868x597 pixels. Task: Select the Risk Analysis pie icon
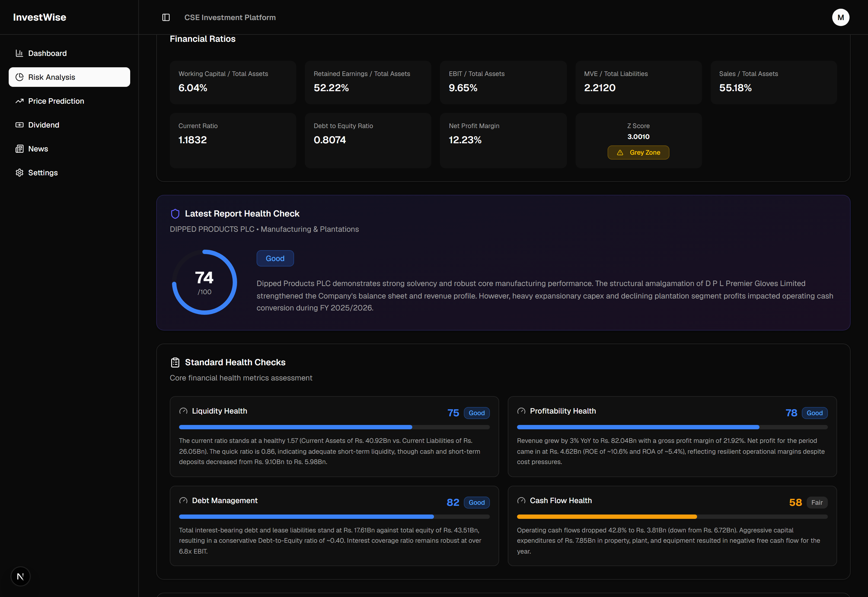point(20,77)
